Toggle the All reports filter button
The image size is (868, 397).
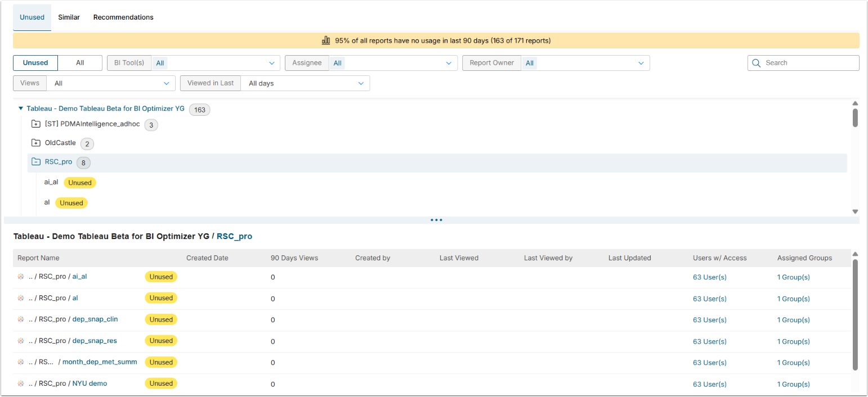(x=80, y=63)
